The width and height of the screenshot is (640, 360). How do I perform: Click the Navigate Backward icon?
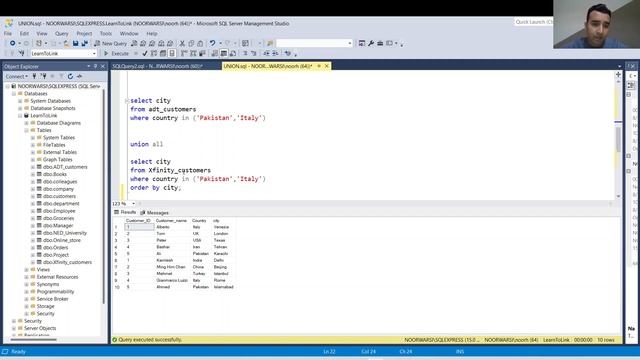[12, 43]
